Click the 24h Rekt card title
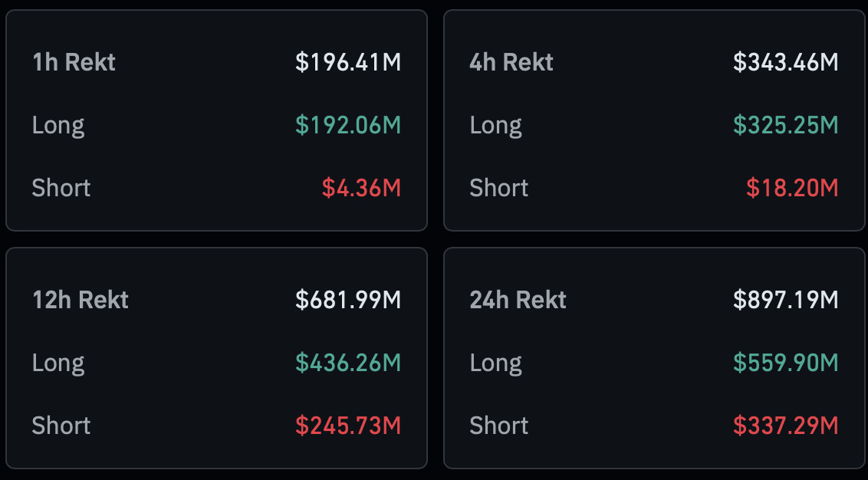The image size is (868, 480). [518, 300]
